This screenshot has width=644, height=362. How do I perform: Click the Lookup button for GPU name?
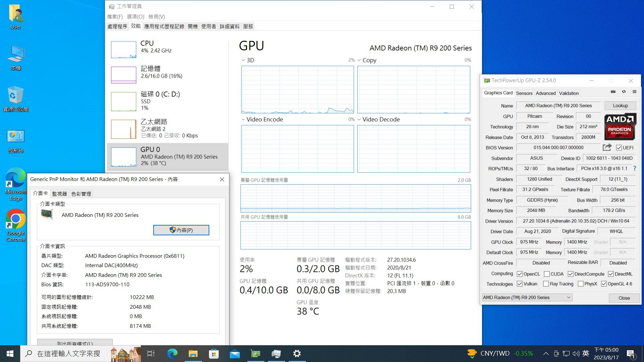619,105
